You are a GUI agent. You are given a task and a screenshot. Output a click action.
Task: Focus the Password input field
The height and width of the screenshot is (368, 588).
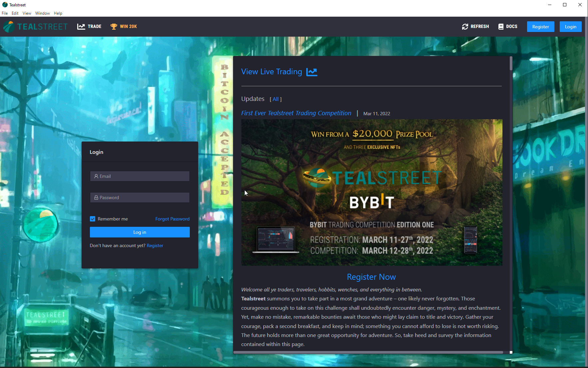tap(140, 197)
